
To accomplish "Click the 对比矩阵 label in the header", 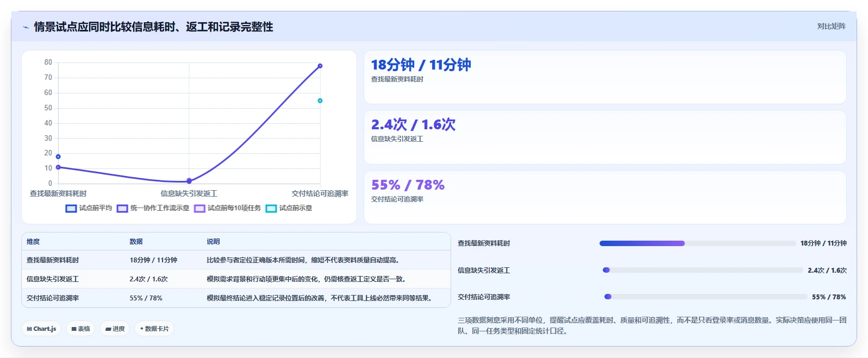I will click(x=831, y=26).
